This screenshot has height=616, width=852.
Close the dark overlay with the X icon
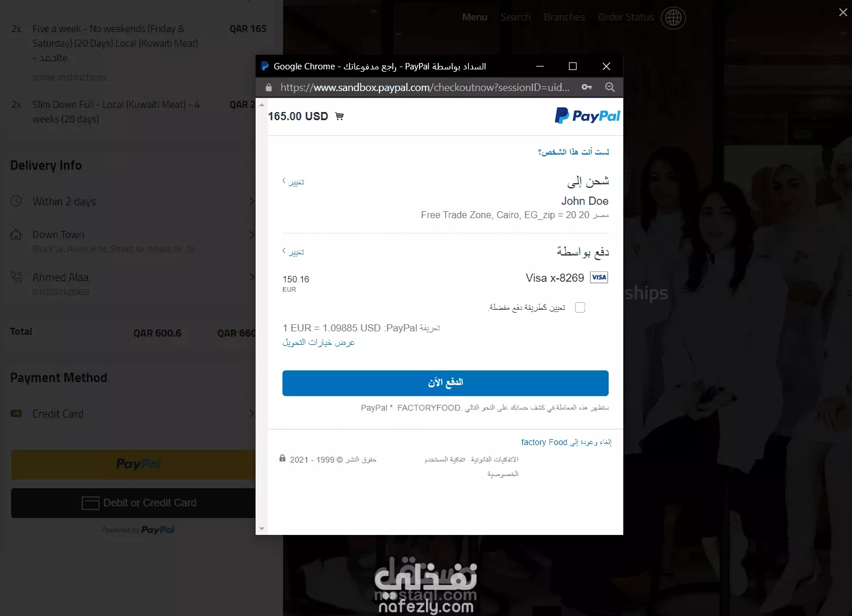[843, 12]
